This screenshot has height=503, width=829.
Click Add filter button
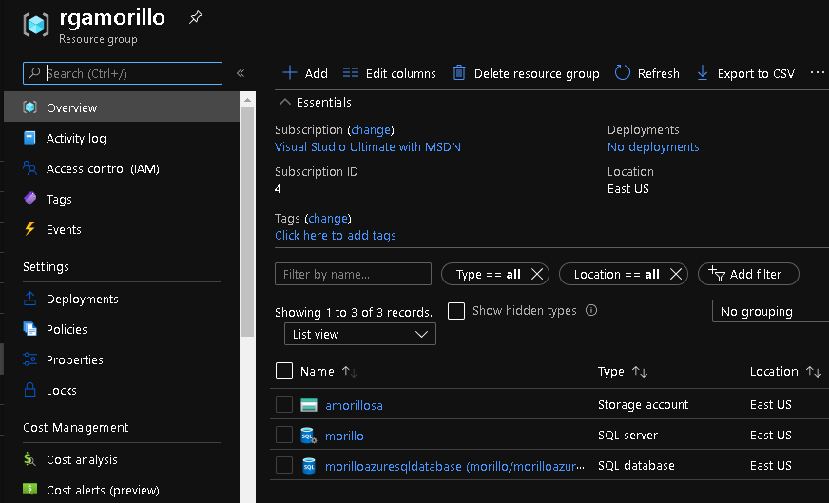point(749,273)
